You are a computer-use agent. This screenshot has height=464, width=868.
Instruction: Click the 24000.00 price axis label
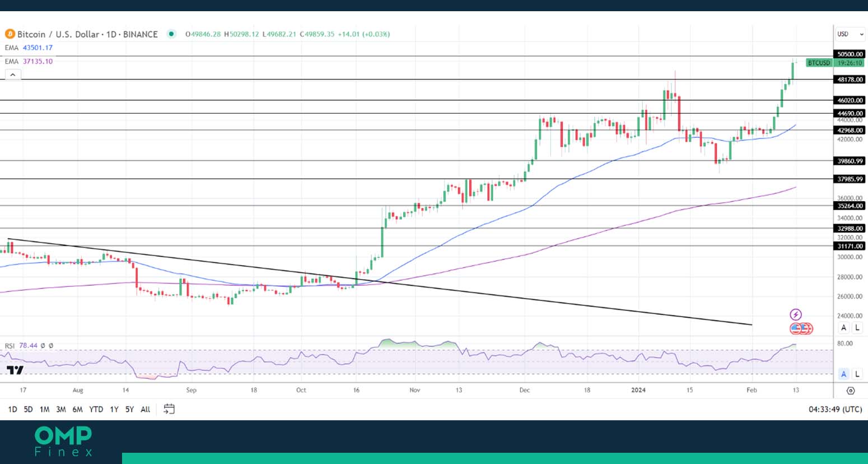coord(850,316)
